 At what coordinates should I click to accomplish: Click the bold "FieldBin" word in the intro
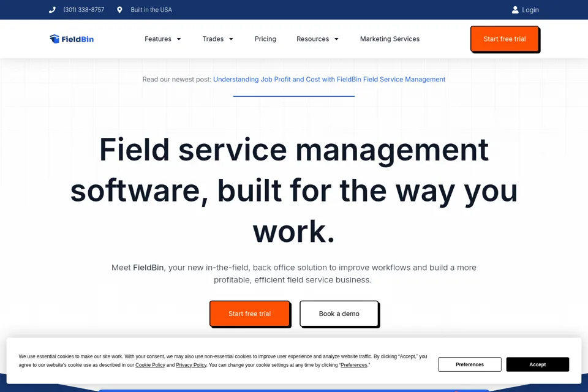click(x=148, y=268)
